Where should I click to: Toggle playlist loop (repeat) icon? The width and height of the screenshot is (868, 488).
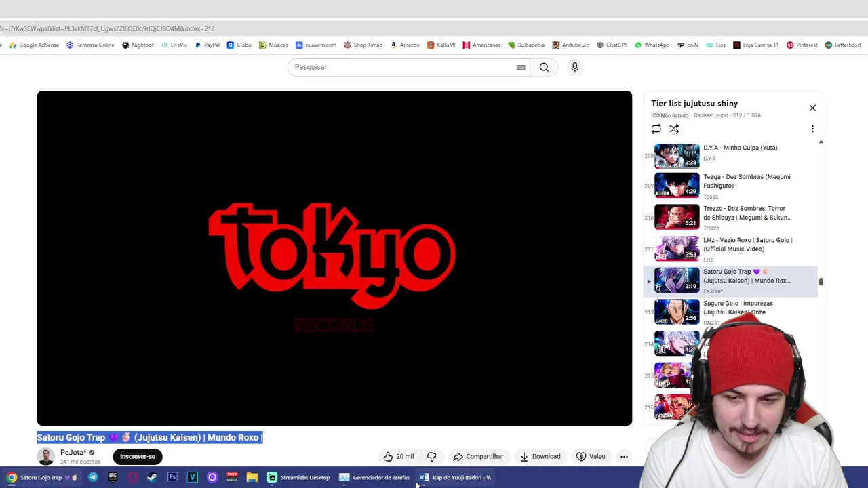point(656,129)
